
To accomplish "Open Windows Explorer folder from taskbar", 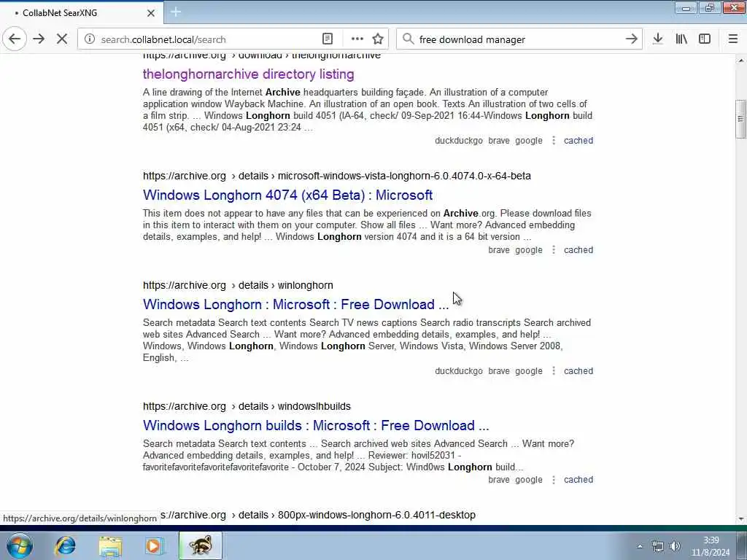I will coord(111,545).
